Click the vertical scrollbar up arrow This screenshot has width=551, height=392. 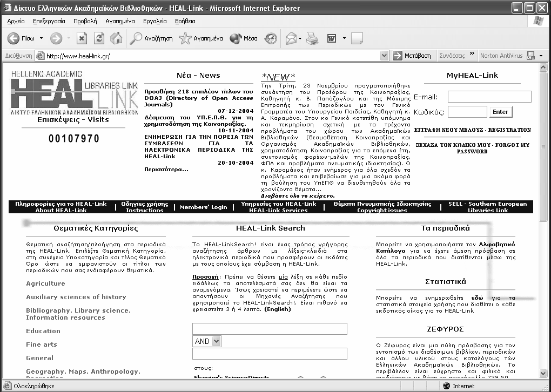(543, 67)
